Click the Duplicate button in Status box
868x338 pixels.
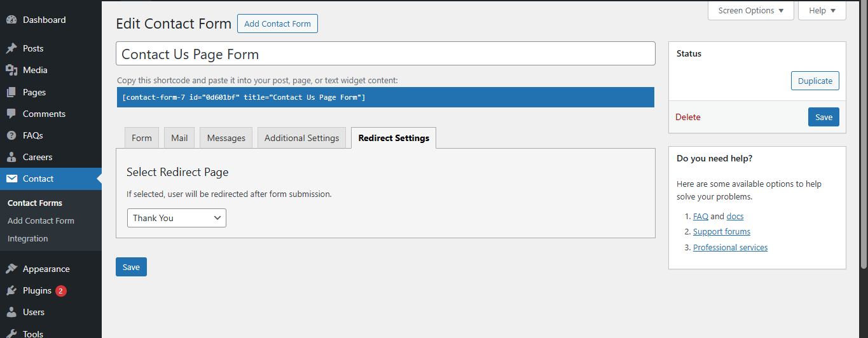click(815, 81)
